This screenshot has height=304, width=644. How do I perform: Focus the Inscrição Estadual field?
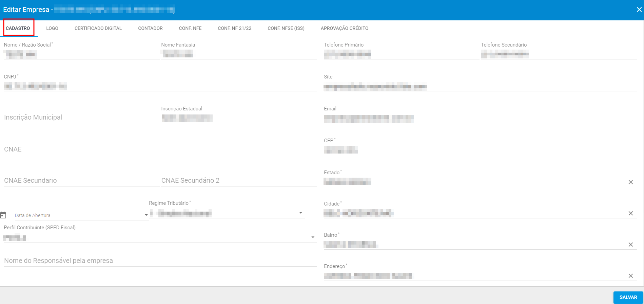[239, 118]
